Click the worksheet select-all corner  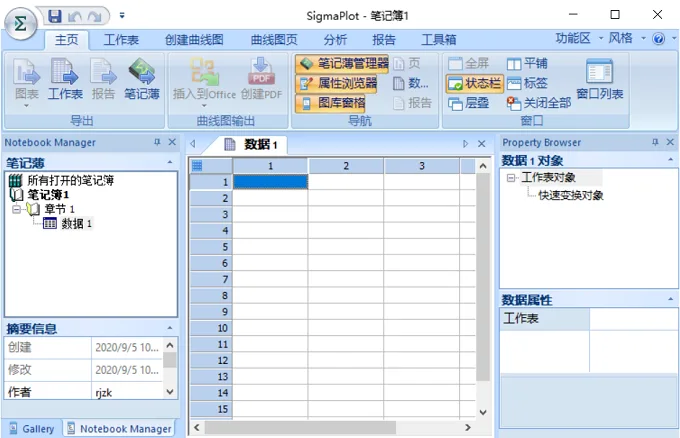[211, 166]
